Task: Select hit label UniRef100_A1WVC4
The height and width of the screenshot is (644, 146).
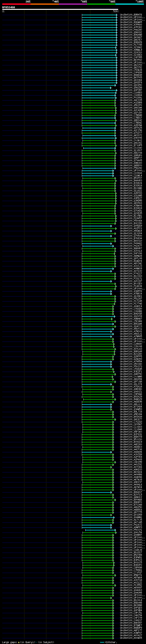Action: point(131,306)
